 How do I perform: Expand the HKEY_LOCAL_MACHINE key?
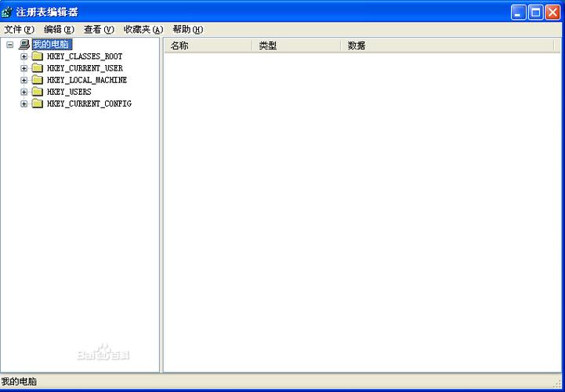click(x=24, y=80)
